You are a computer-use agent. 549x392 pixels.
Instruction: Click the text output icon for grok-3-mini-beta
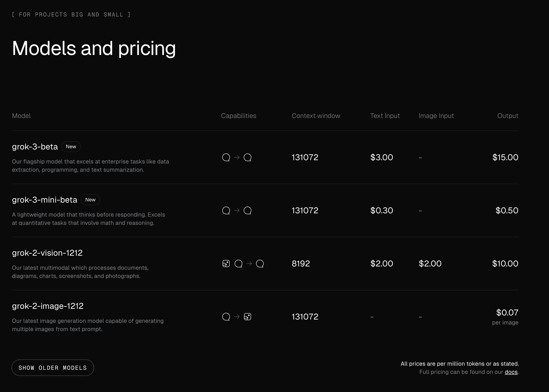pos(248,210)
